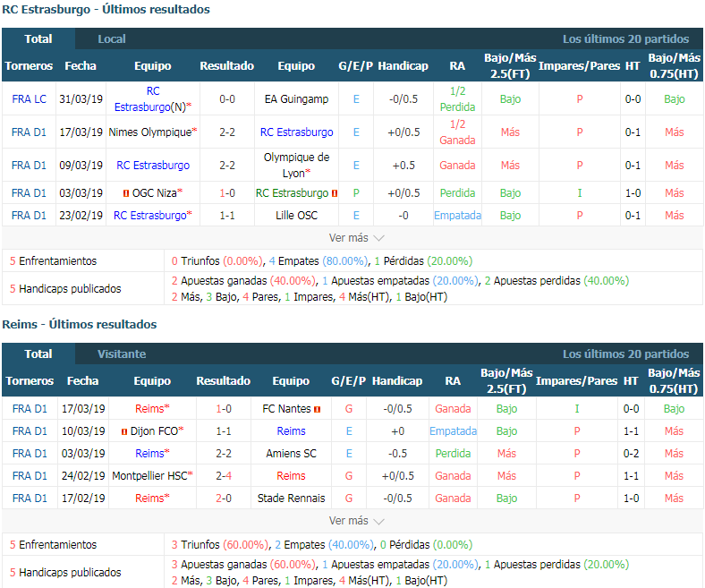
Task: Click the 1-0 result of OGC Niza match
Action: (227, 193)
